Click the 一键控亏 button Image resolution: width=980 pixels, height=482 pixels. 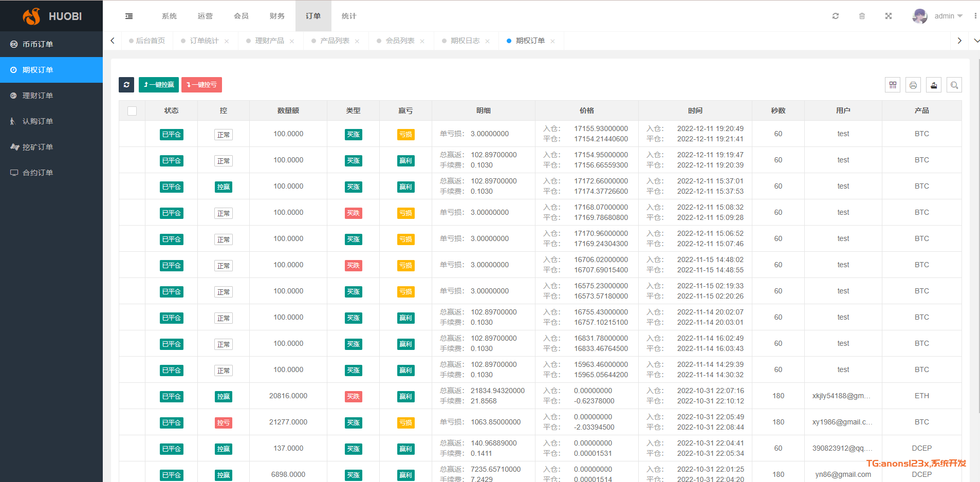(x=201, y=85)
